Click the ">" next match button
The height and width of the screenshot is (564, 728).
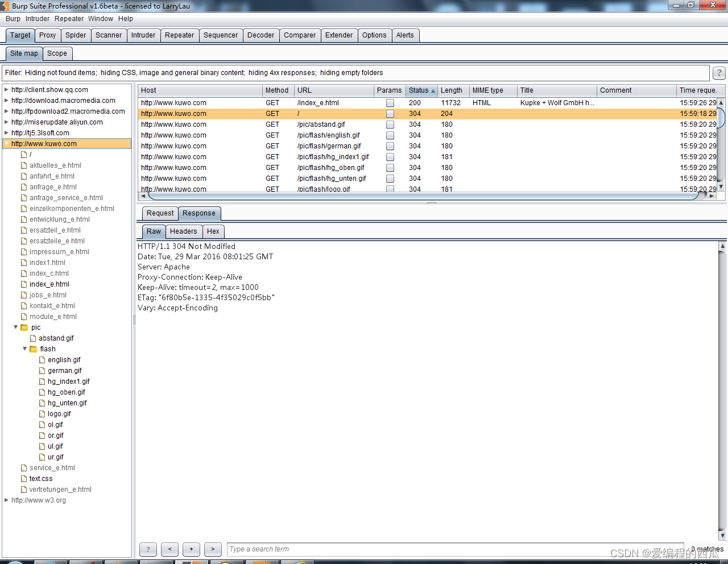[x=213, y=549]
